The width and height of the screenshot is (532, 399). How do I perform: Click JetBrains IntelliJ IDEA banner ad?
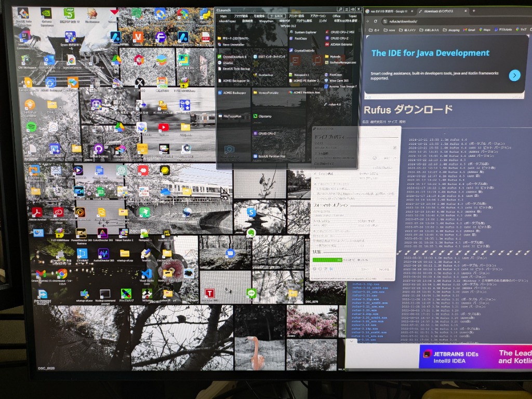click(x=475, y=357)
